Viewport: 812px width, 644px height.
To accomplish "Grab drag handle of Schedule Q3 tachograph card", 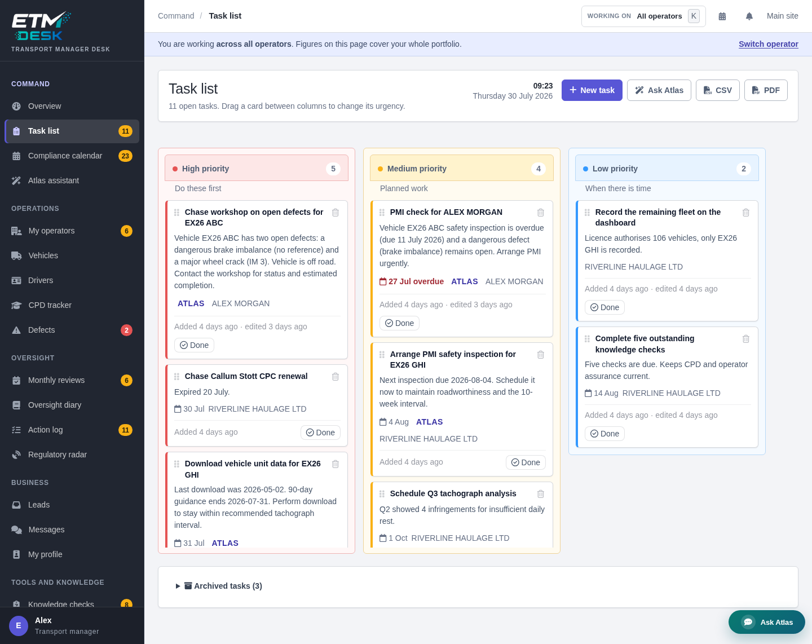I will click(382, 494).
